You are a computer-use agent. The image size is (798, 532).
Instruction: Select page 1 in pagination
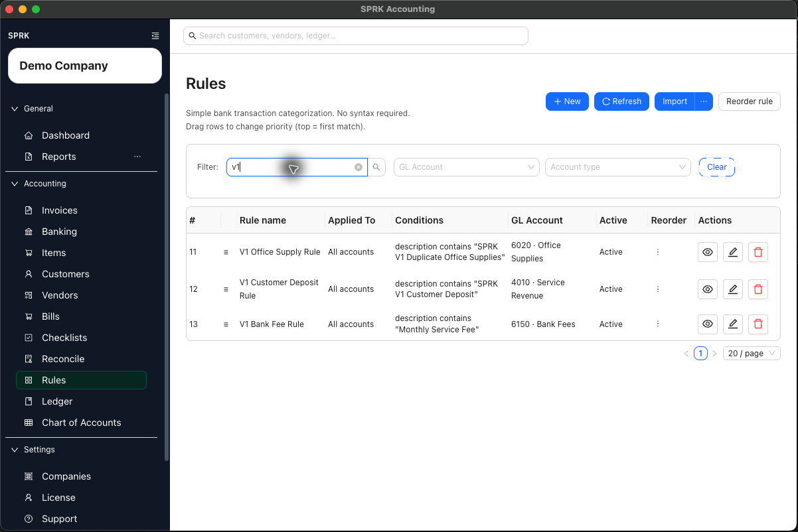pyautogui.click(x=700, y=354)
